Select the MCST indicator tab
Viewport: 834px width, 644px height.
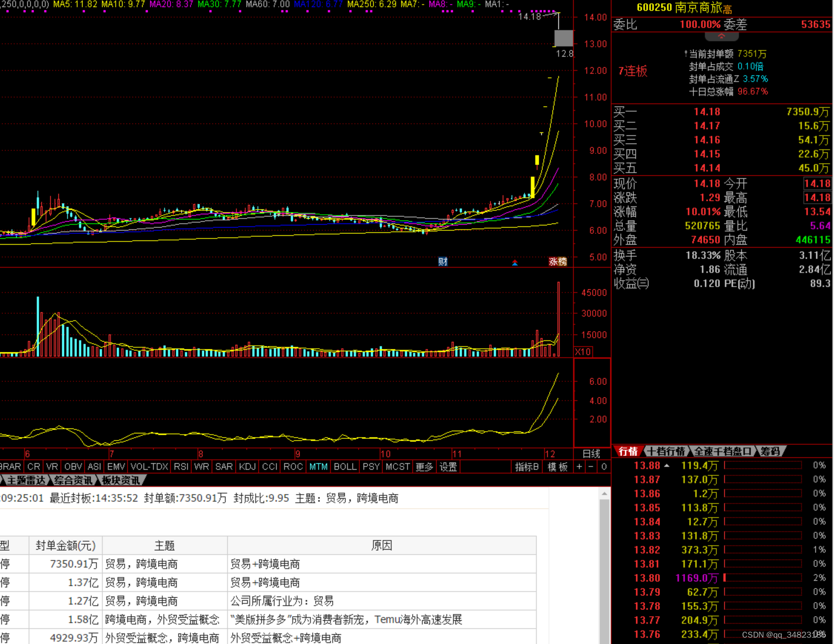[397, 466]
